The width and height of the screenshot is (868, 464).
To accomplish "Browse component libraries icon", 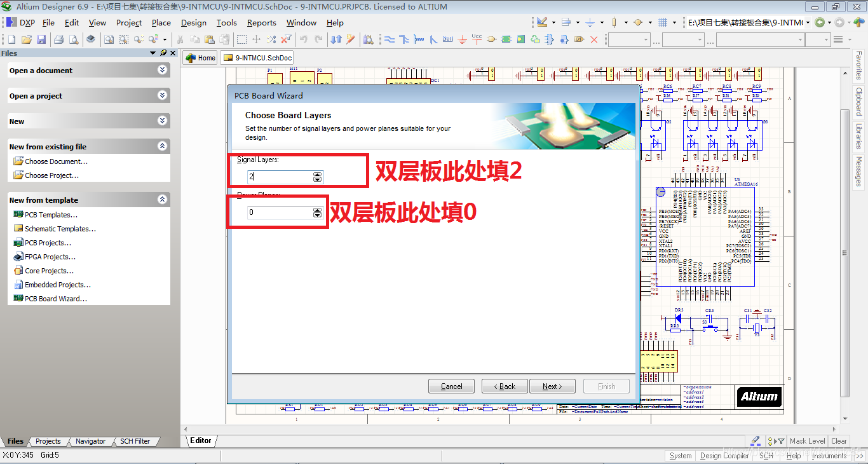I will pos(368,39).
